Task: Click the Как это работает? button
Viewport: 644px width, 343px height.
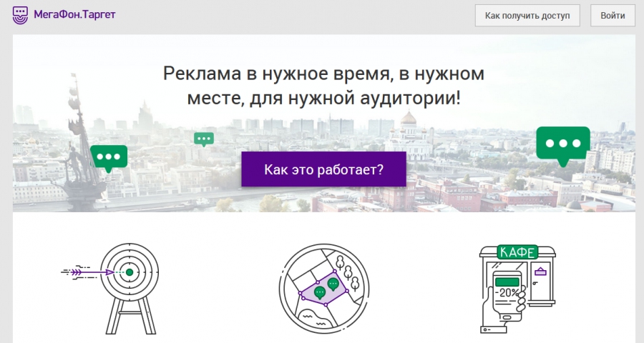Action: [x=323, y=169]
